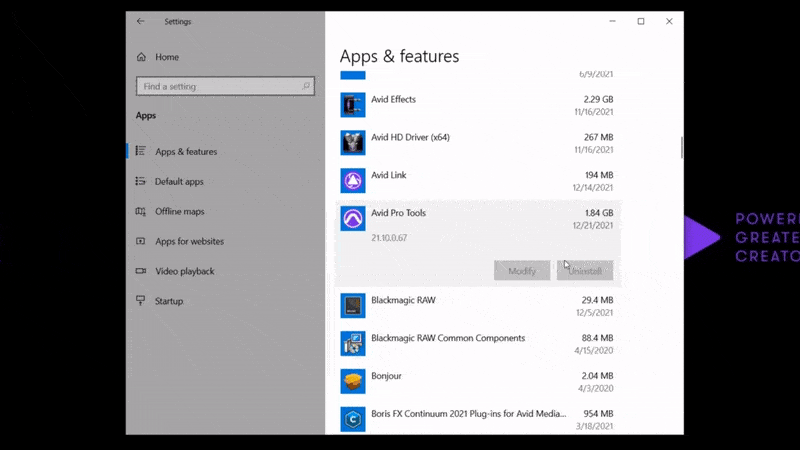
Task: Click the Blackmagic RAW app icon
Action: click(x=353, y=306)
